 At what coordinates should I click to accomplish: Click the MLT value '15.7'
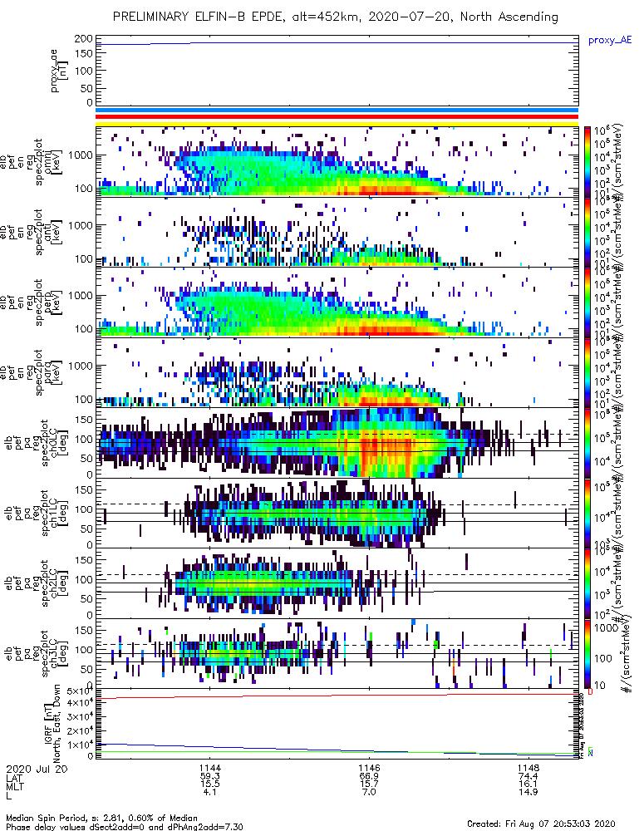coord(369,784)
